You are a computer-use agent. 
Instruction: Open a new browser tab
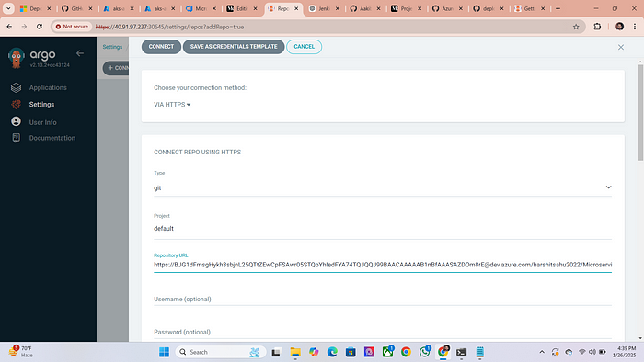point(558,8)
